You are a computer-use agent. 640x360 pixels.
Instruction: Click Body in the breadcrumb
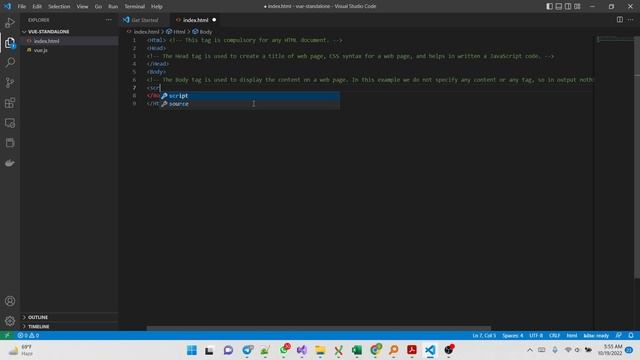(206, 31)
